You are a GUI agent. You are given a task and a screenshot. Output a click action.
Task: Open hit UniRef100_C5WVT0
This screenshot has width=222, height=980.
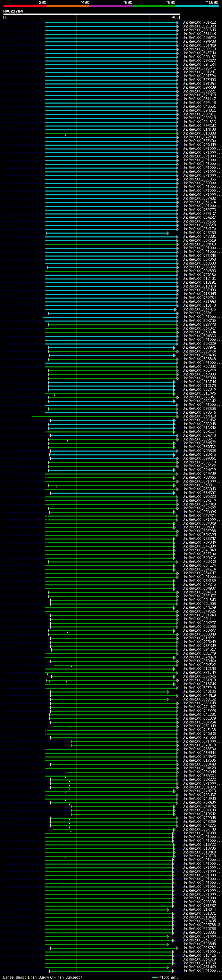click(199, 38)
